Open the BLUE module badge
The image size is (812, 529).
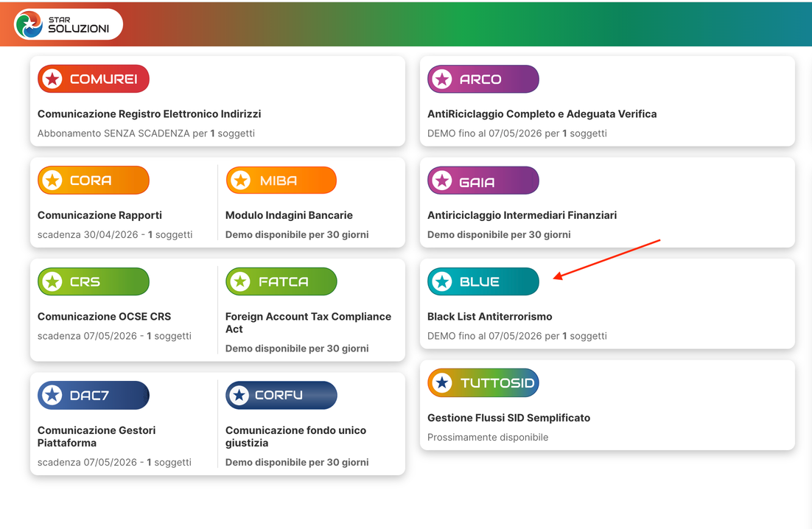click(x=483, y=281)
